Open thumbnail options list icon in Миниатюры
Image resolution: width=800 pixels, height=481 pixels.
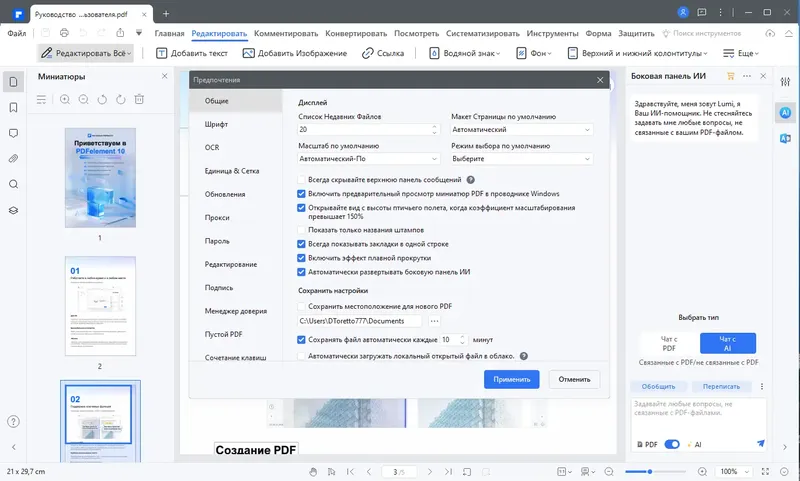click(41, 99)
